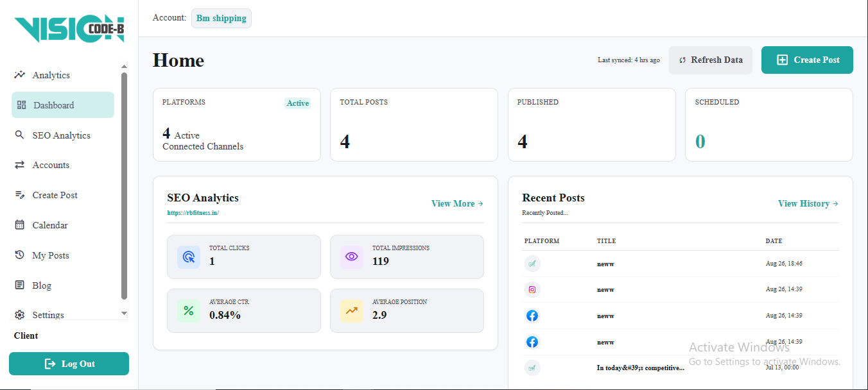
Task: Click platform icon for Aug 26, 18:46 post
Action: pos(532,264)
